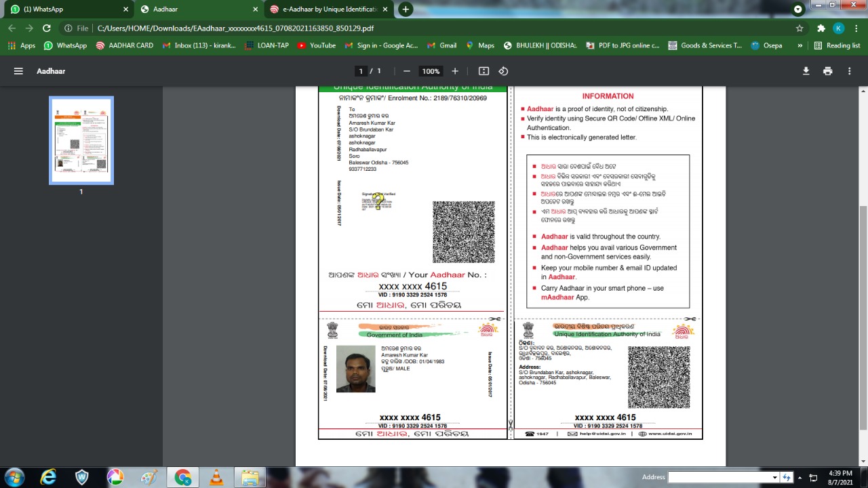
Task: Open the Windows Start menu
Action: [x=15, y=477]
